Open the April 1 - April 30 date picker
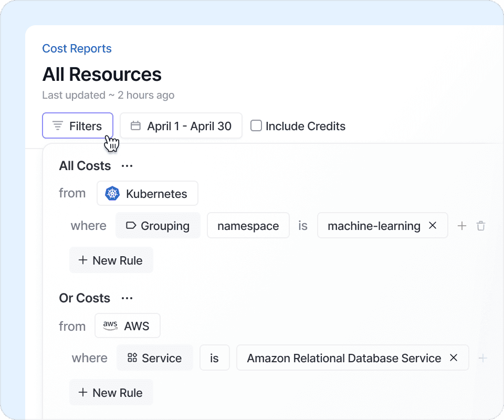This screenshot has width=504, height=420. click(181, 126)
